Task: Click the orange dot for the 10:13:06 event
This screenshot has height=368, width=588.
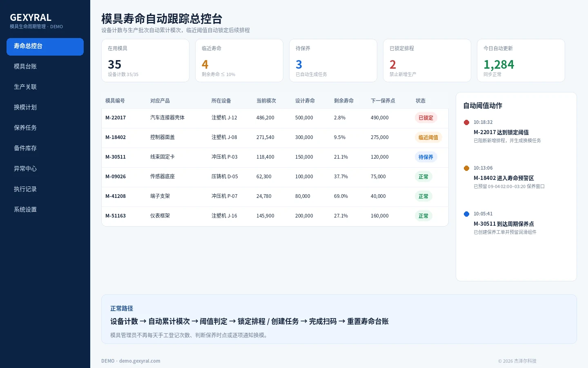Action: (467, 168)
